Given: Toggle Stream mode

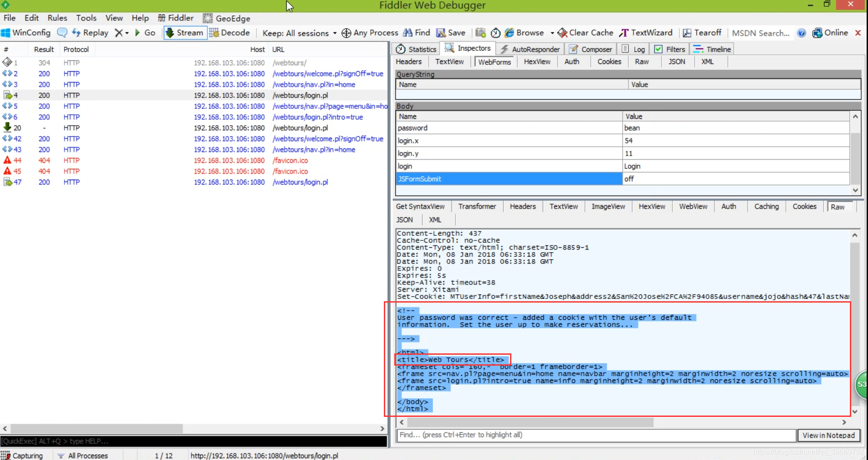Looking at the screenshot, I should coord(185,33).
